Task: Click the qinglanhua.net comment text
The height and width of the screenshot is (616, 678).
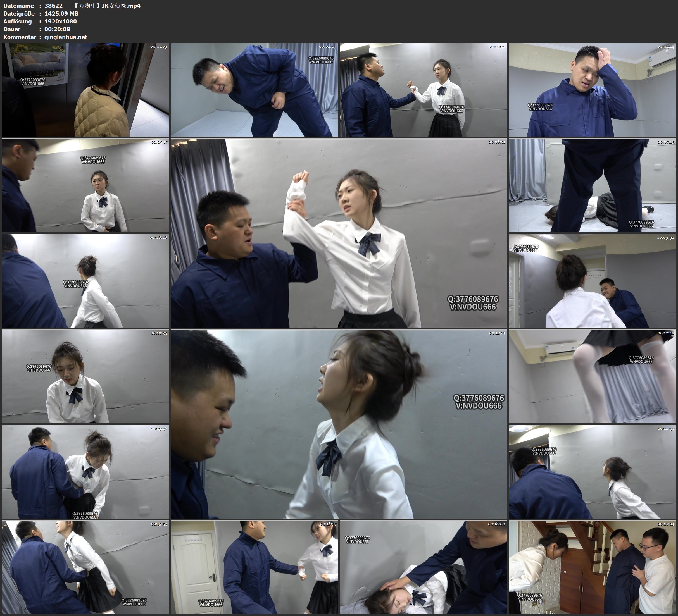Action: 66,37
